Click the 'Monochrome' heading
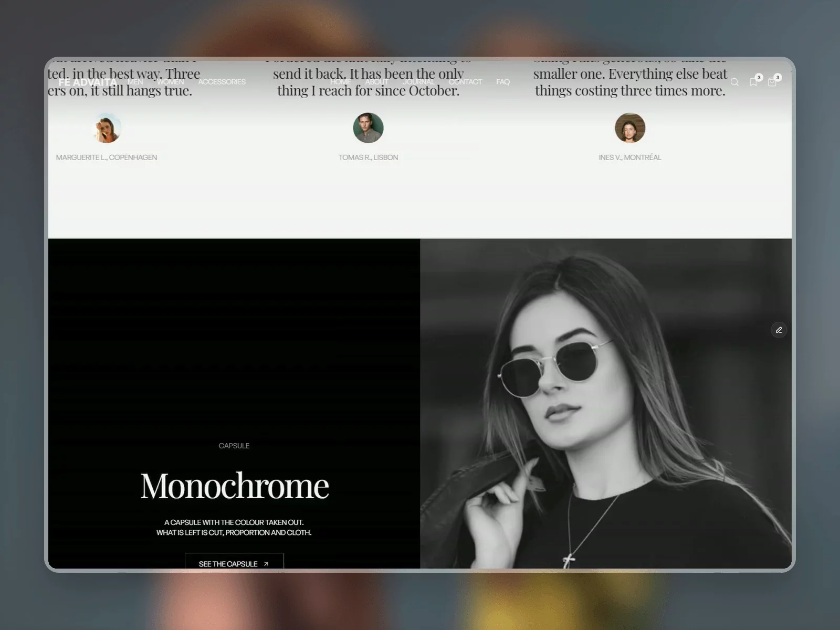The image size is (840, 630). [x=234, y=486]
